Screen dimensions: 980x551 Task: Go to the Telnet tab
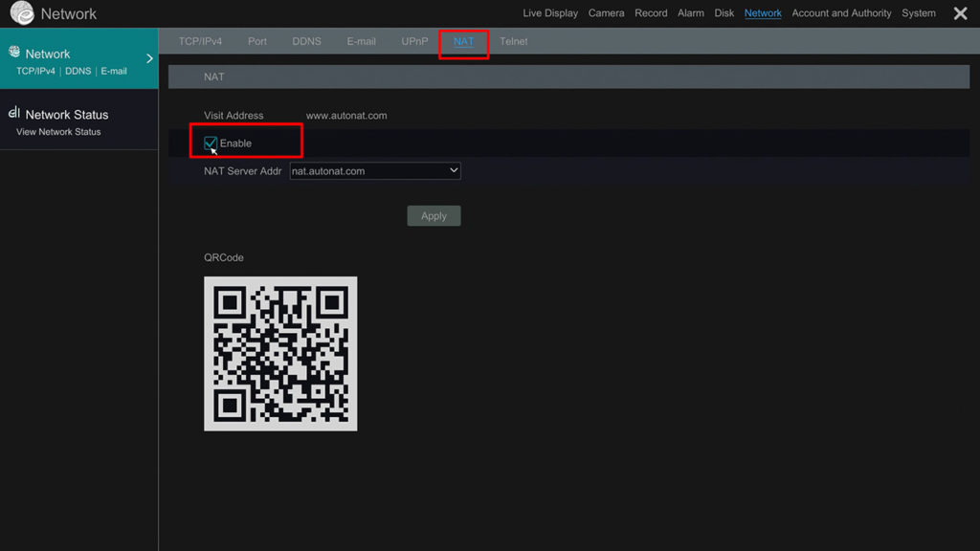pos(513,41)
